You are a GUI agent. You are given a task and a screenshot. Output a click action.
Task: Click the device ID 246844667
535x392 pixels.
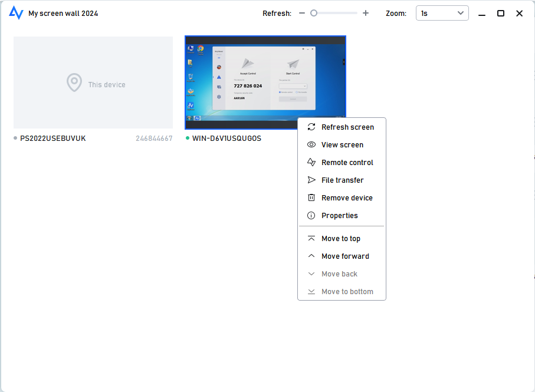pyautogui.click(x=153, y=138)
